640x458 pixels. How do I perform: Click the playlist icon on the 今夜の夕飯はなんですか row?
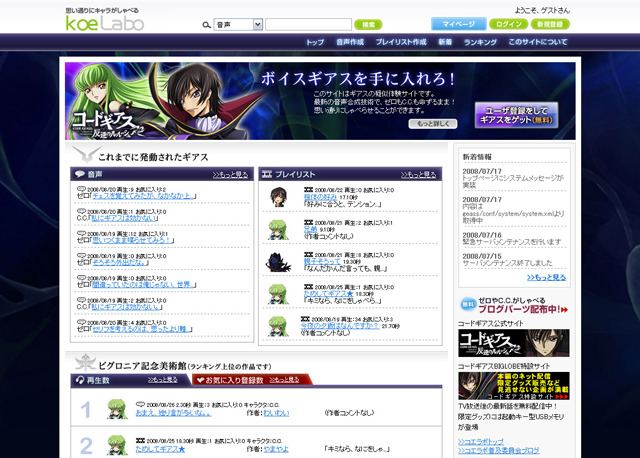(x=305, y=319)
